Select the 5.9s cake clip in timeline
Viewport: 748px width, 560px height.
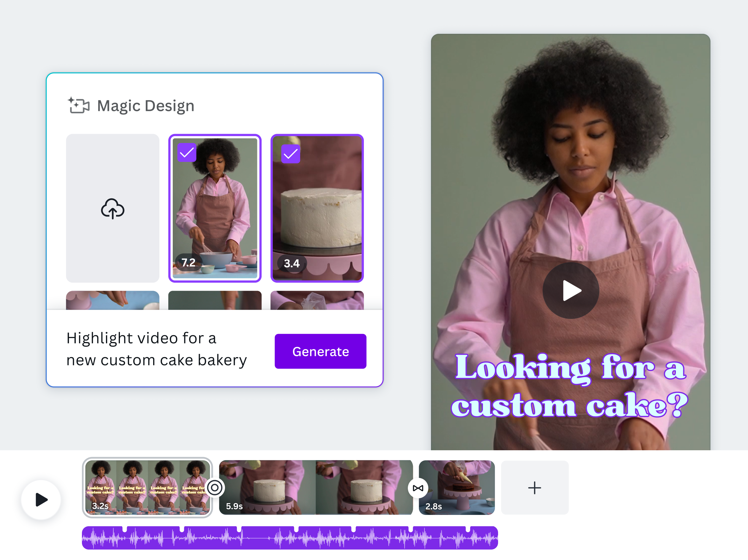pos(316,488)
